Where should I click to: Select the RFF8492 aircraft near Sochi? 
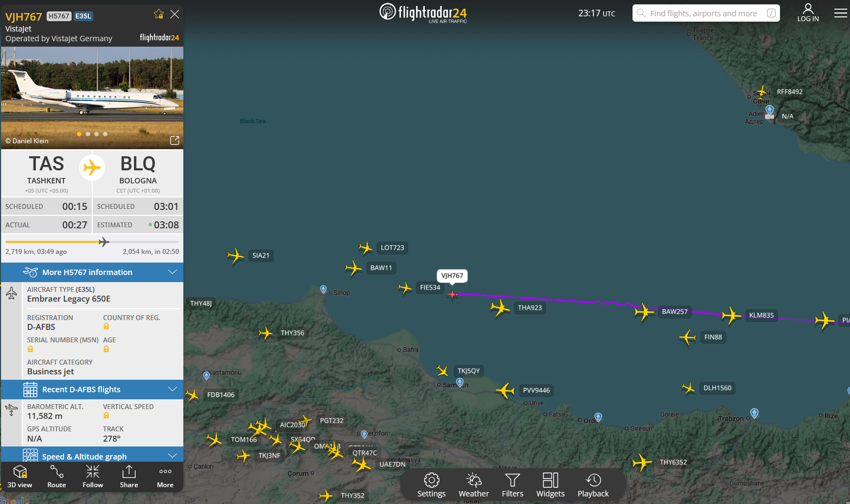click(x=762, y=92)
